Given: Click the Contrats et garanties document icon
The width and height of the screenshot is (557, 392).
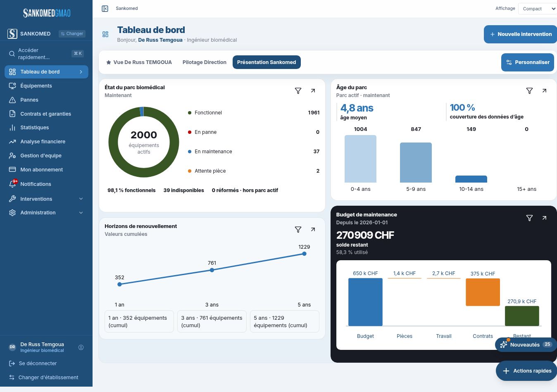Looking at the screenshot, I should coord(12,114).
